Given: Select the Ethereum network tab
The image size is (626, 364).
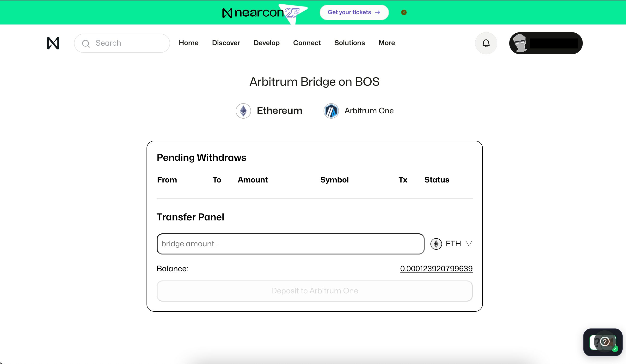Looking at the screenshot, I should point(269,111).
